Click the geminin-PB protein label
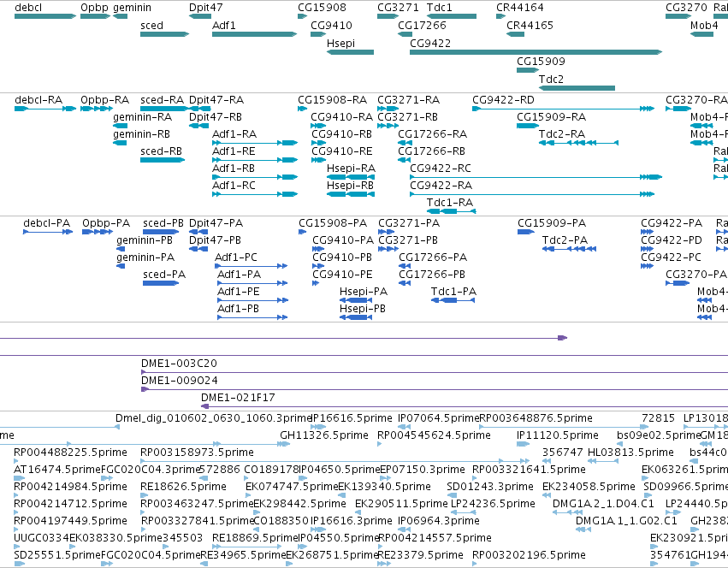Image resolution: width=728 pixels, height=568 pixels. (145, 240)
